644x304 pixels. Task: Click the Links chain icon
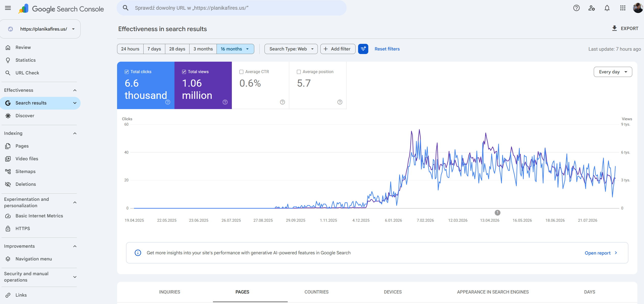[8, 295]
